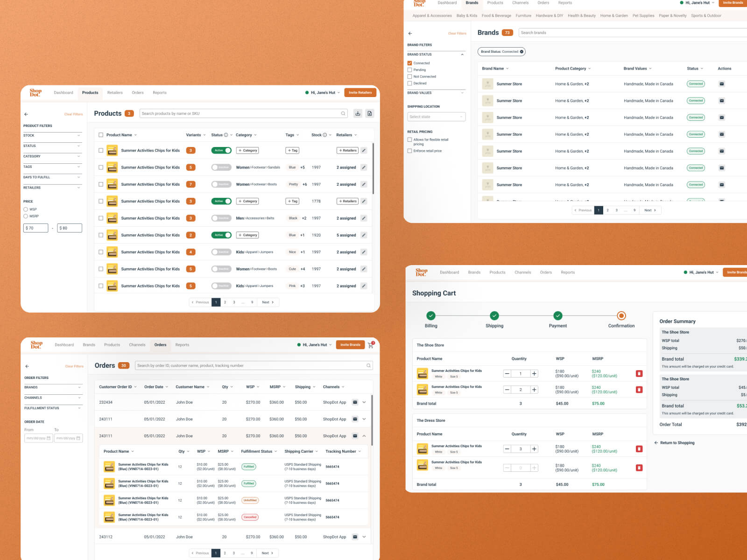
Task: Collapse the expanded order 243111 row
Action: tap(364, 436)
